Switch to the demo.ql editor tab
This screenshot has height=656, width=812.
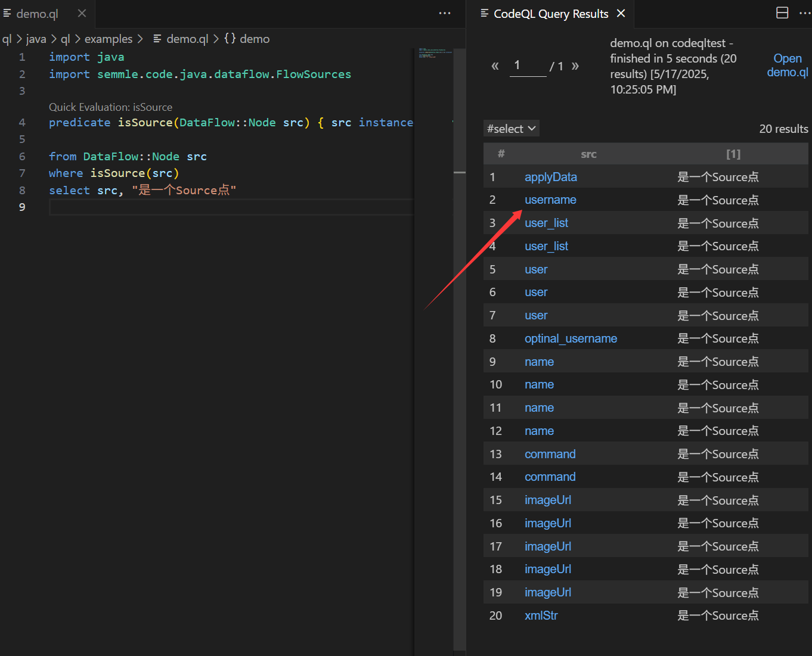pos(37,13)
